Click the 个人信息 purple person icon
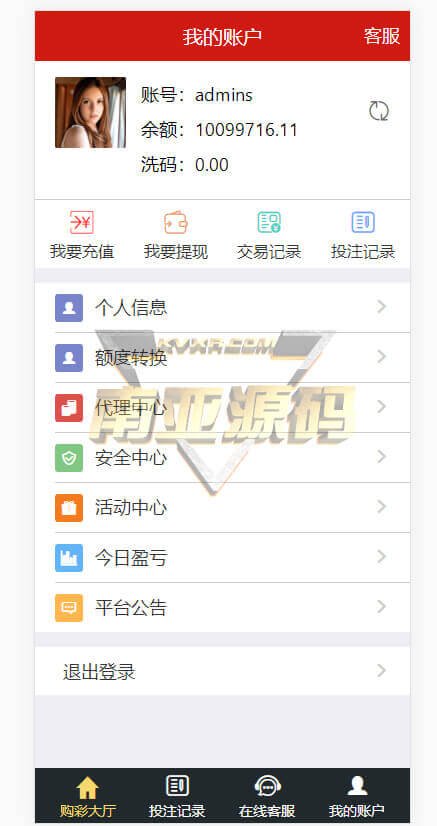The height and width of the screenshot is (826, 437). click(69, 308)
